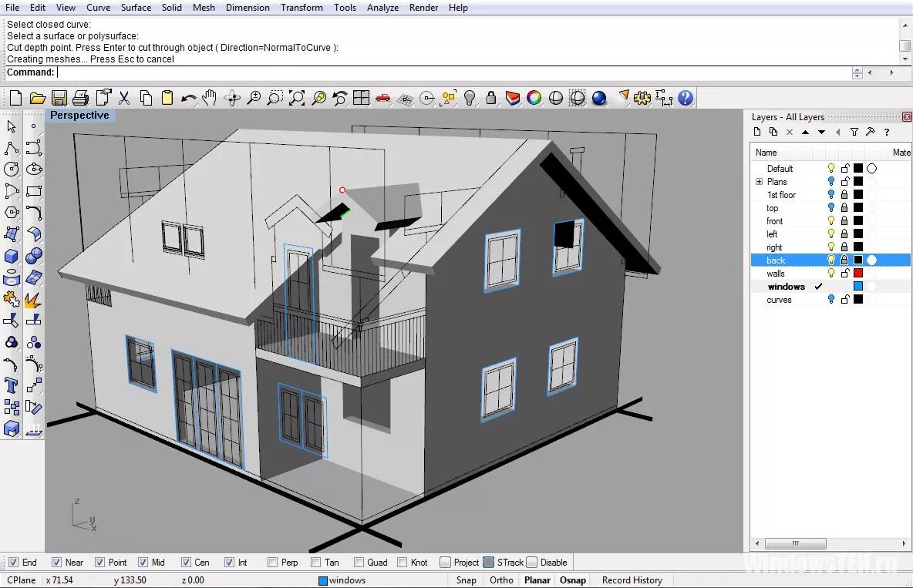Open the Analyze menu
913x588 pixels.
pyautogui.click(x=382, y=8)
